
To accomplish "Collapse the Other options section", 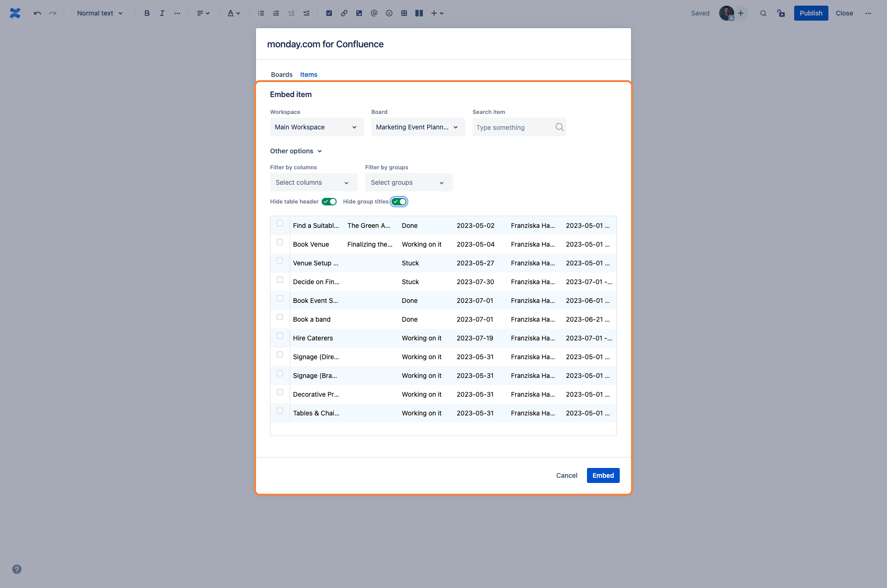I will [296, 151].
